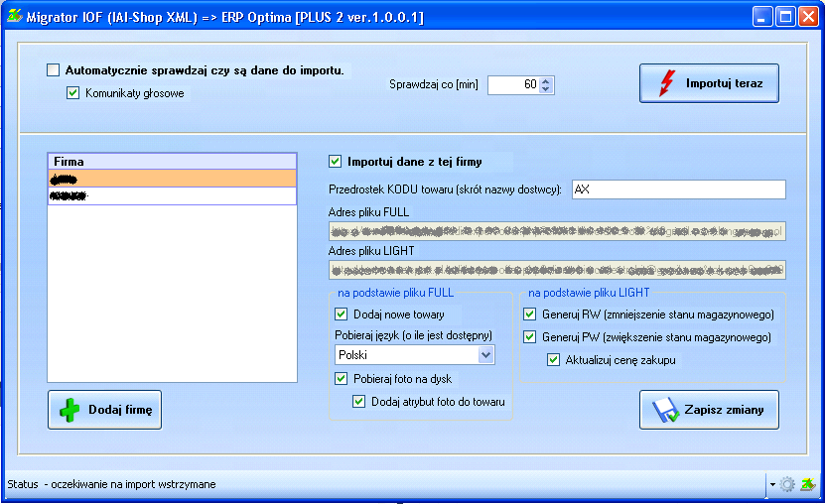Click the red lightning Importuj teraz button
825x504 pixels.
[x=709, y=84]
